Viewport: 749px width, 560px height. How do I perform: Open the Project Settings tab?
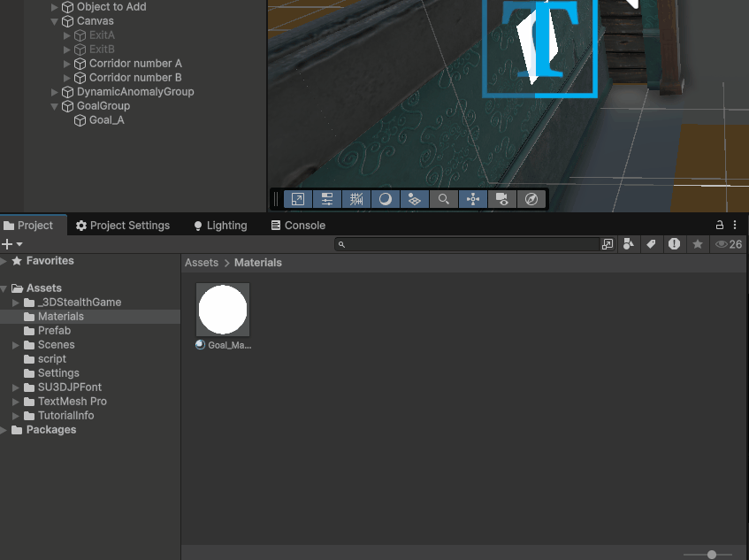pyautogui.click(x=123, y=226)
